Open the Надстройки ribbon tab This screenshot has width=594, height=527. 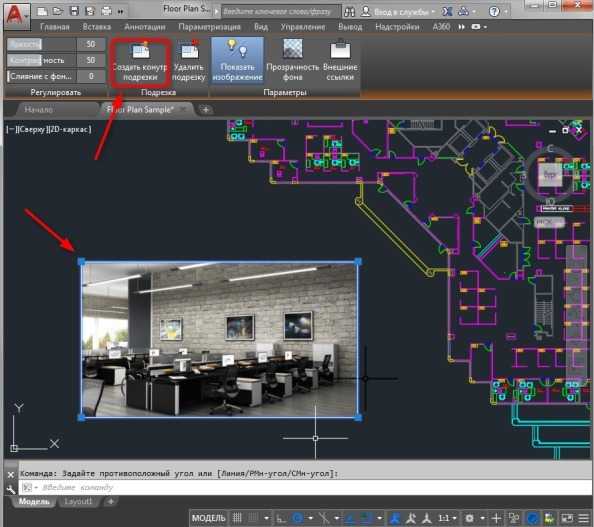pos(397,27)
